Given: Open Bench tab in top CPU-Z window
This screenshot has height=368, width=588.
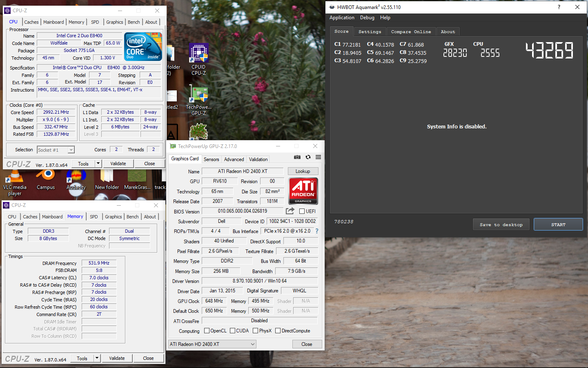Looking at the screenshot, I should tap(134, 22).
